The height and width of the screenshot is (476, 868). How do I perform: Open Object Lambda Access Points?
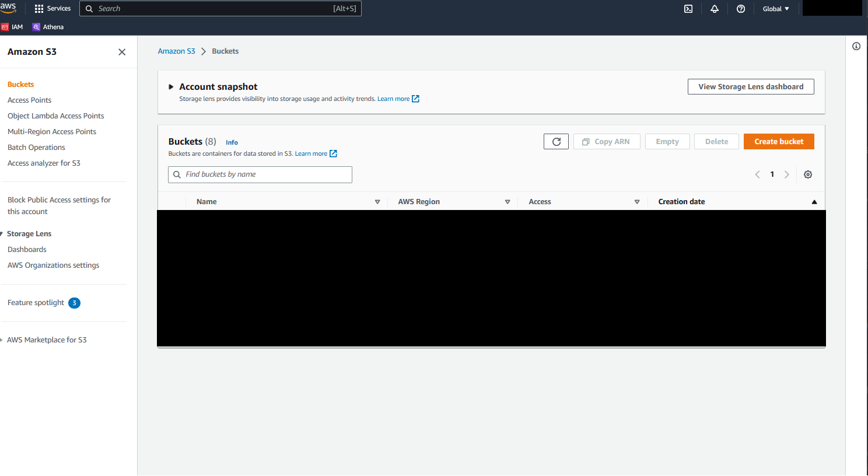pyautogui.click(x=56, y=116)
